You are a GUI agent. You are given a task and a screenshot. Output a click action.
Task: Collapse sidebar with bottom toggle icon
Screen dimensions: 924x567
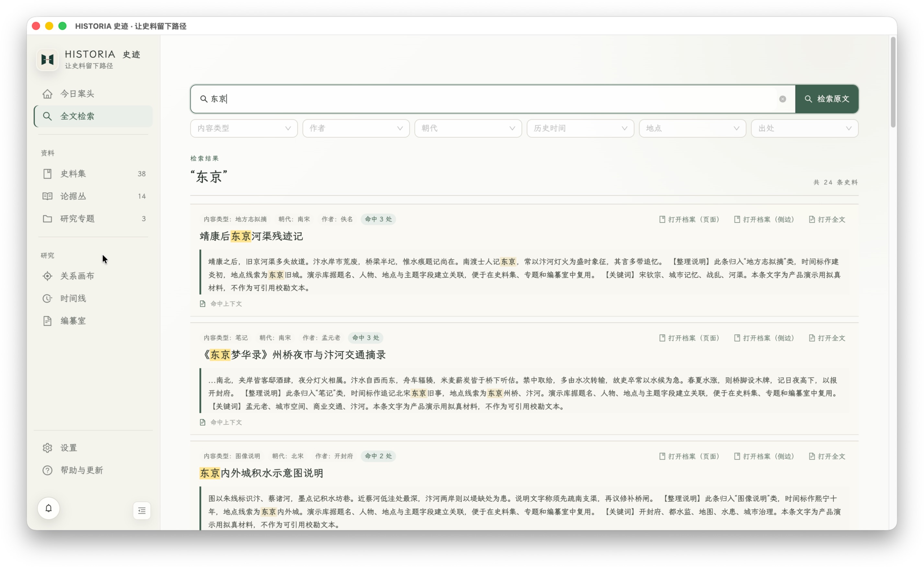(142, 511)
